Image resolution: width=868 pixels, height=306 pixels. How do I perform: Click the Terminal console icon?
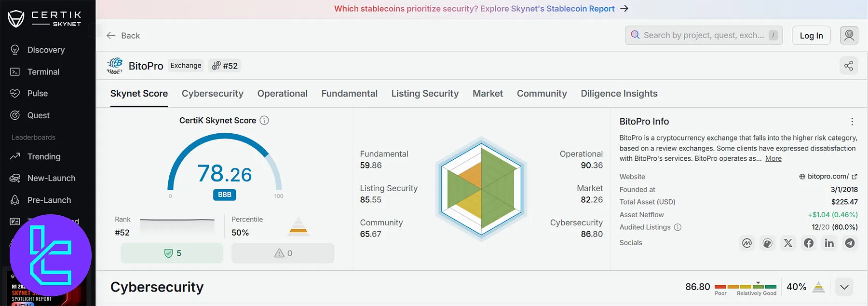click(15, 71)
